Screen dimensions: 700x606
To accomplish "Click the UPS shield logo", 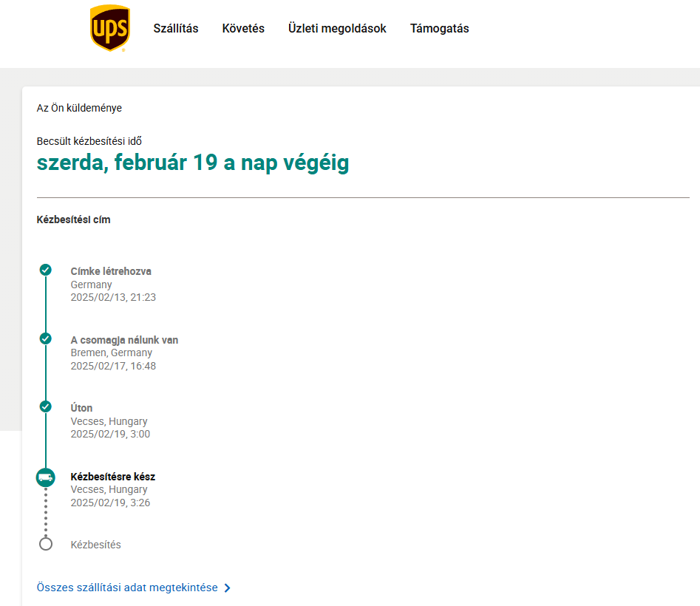I will click(110, 27).
